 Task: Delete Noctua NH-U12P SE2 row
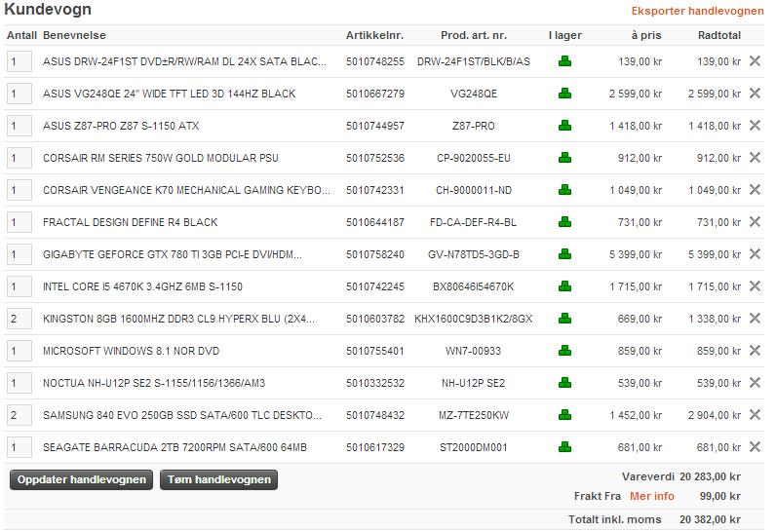click(x=755, y=382)
